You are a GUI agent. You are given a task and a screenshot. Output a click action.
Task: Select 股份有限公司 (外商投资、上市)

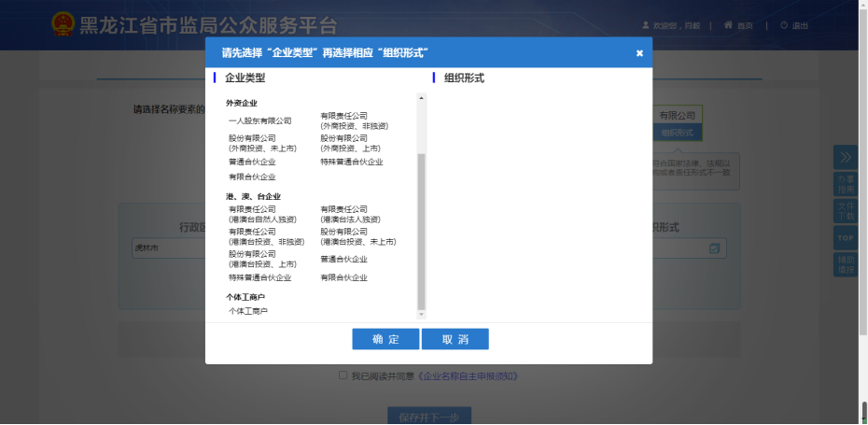350,143
